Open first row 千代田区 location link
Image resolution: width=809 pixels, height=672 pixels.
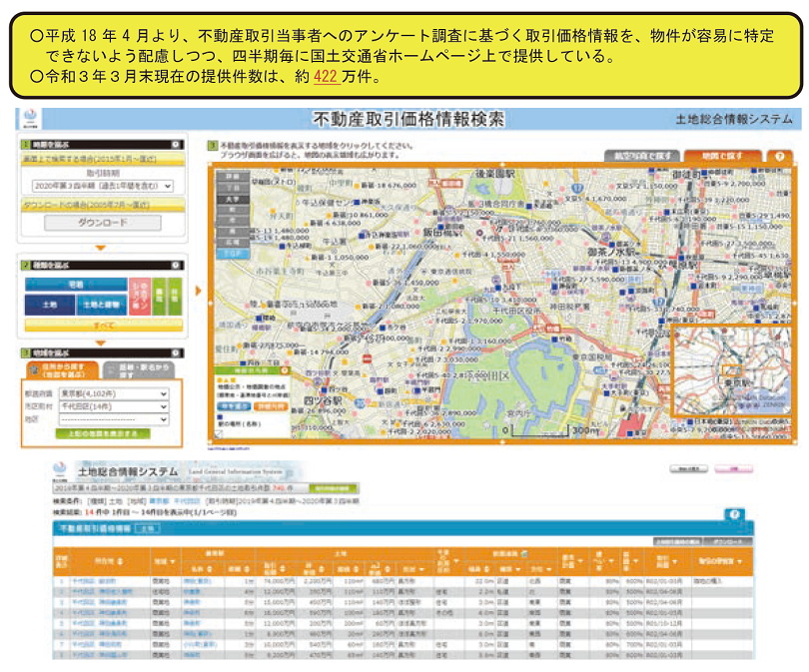click(94, 581)
